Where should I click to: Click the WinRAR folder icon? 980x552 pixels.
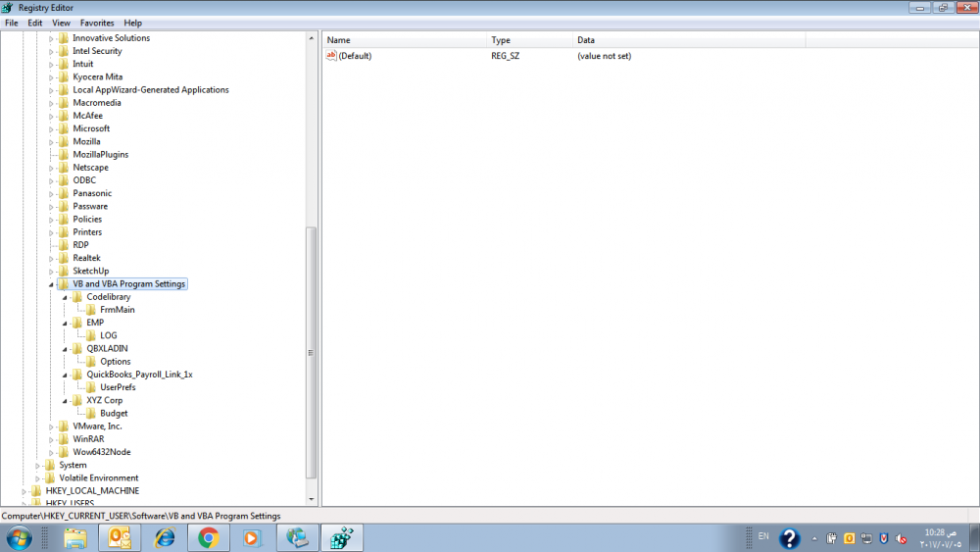tap(64, 439)
